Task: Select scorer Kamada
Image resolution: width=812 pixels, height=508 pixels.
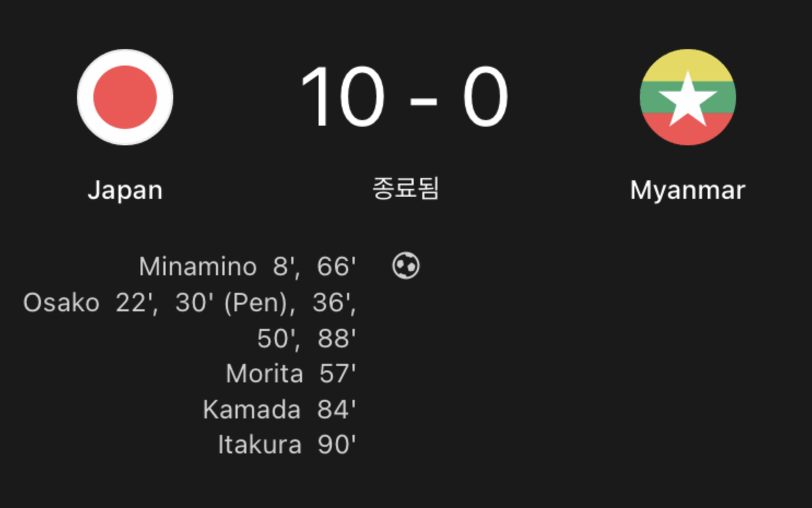Action: [x=251, y=410]
